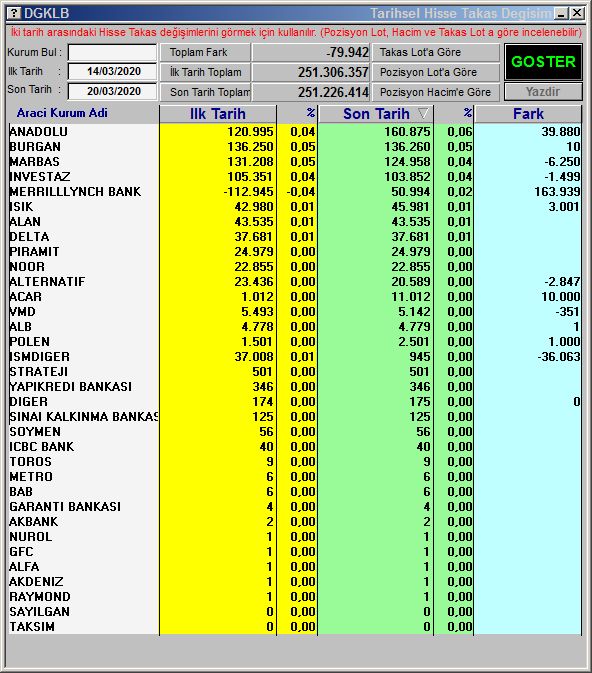Select the MARBAS row
This screenshot has width=592, height=673.
295,161
